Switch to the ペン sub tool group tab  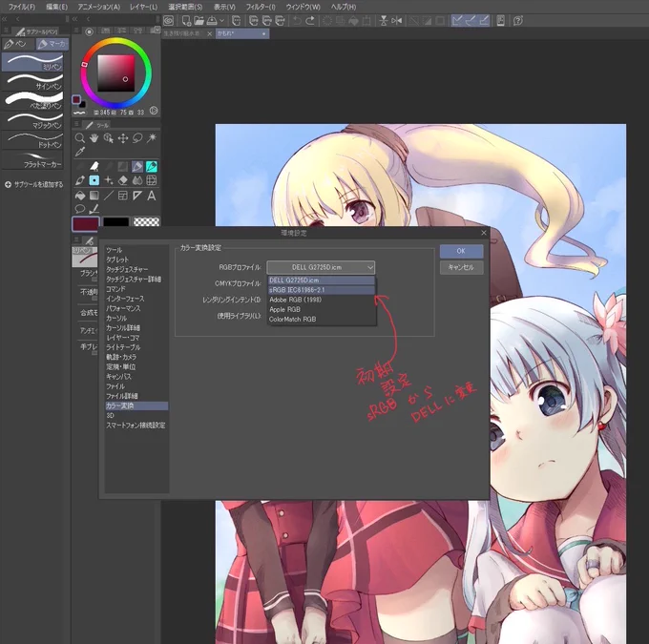(x=18, y=44)
